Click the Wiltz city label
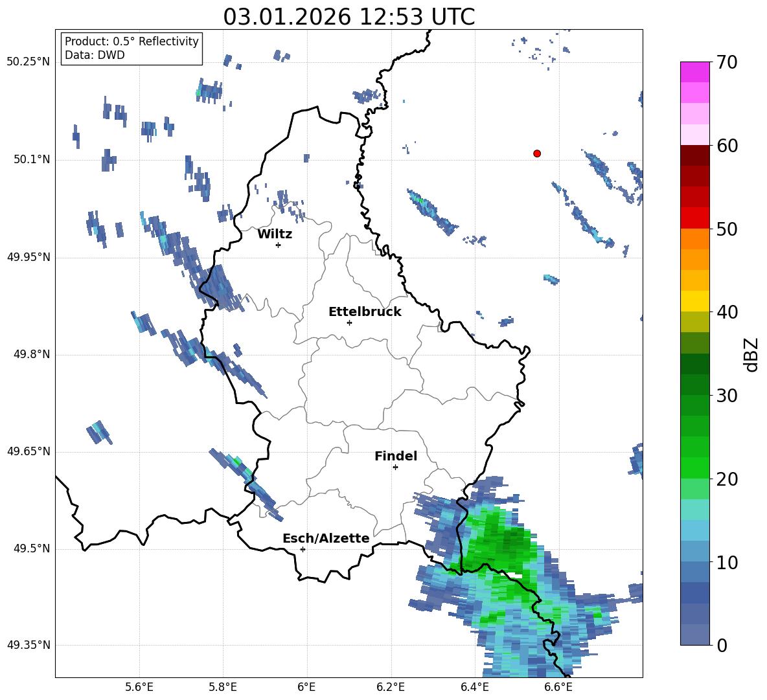The width and height of the screenshot is (767, 700). [275, 234]
